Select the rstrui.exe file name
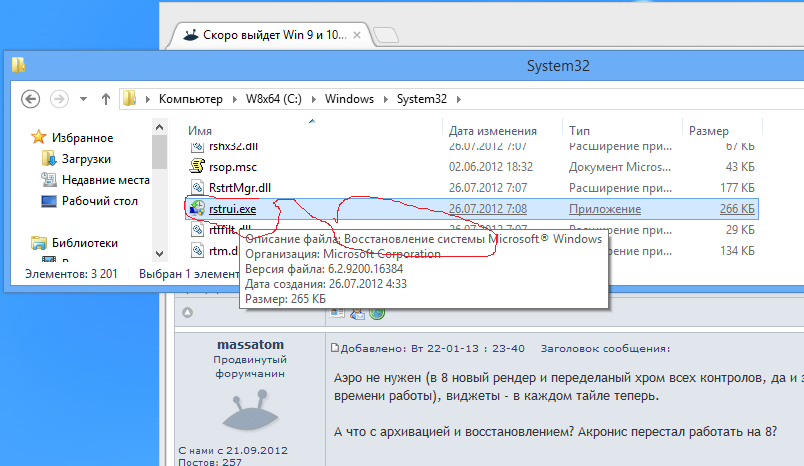Image resolution: width=804 pixels, height=466 pixels. pos(232,209)
